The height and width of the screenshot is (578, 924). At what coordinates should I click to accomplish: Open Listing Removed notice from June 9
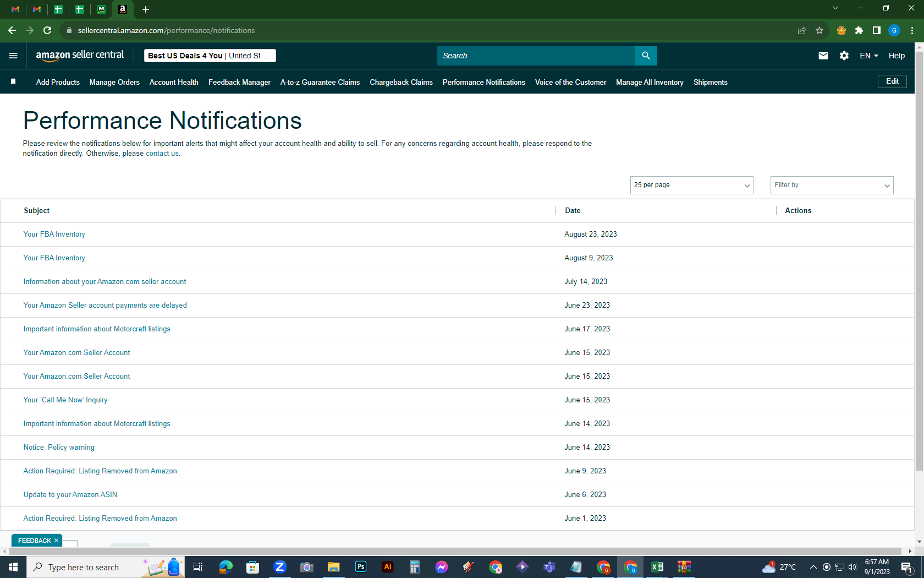click(100, 471)
